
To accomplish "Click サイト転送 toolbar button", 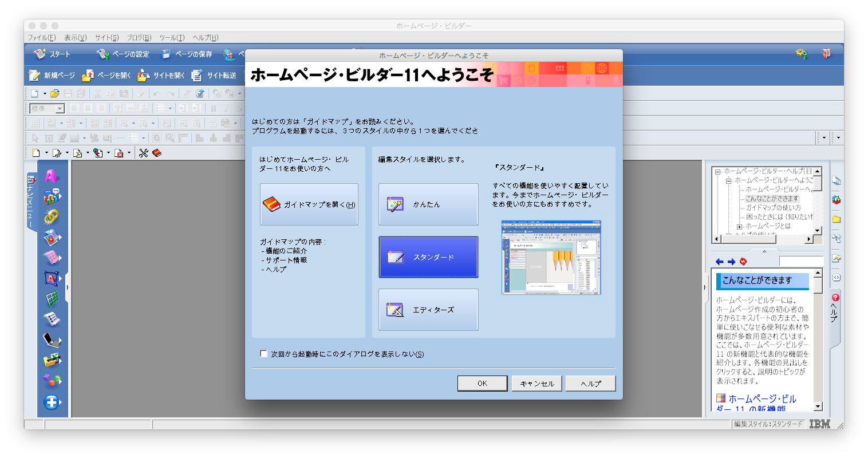I will tap(214, 75).
